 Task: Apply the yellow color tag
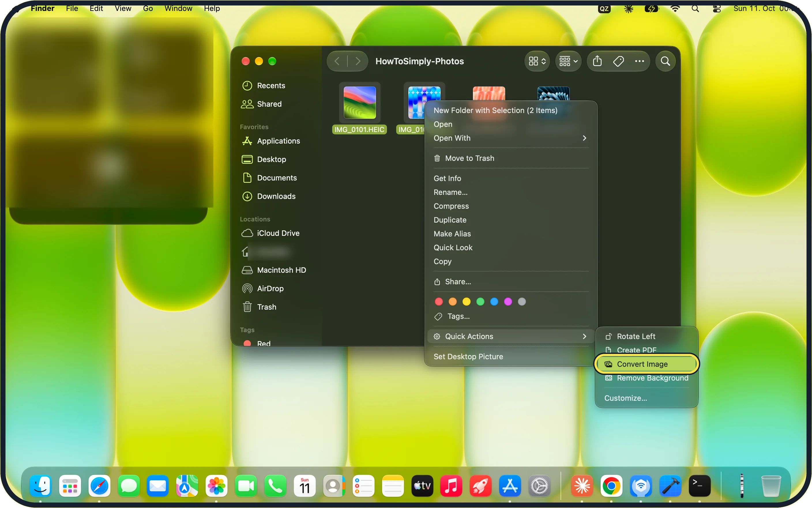(x=466, y=302)
